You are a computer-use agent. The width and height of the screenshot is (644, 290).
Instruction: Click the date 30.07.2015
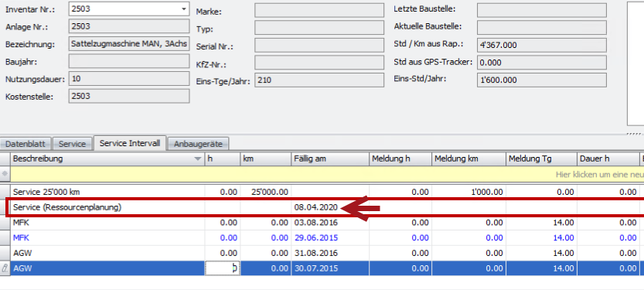[316, 268]
